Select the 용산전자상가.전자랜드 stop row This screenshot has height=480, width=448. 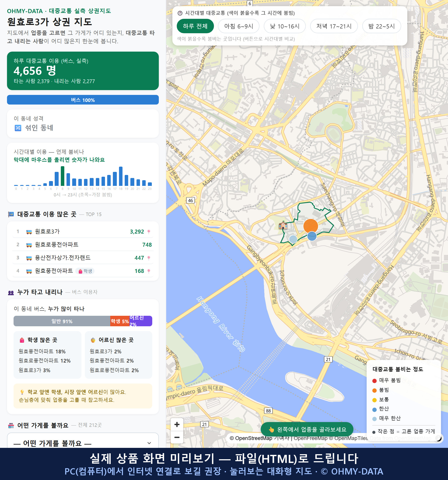point(83,258)
